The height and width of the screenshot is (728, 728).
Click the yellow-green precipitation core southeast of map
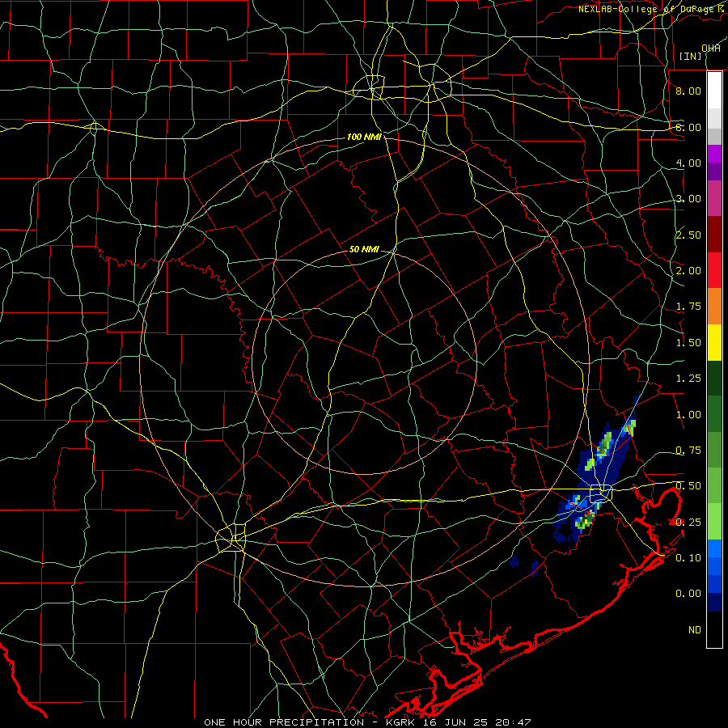pyautogui.click(x=585, y=520)
